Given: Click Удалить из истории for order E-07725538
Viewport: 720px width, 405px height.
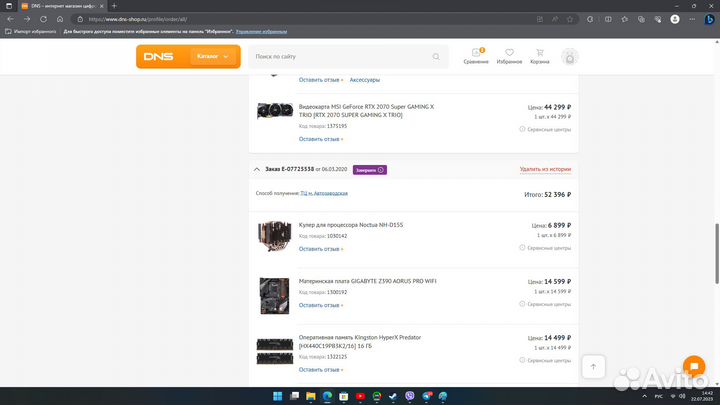Looking at the screenshot, I should pos(545,169).
